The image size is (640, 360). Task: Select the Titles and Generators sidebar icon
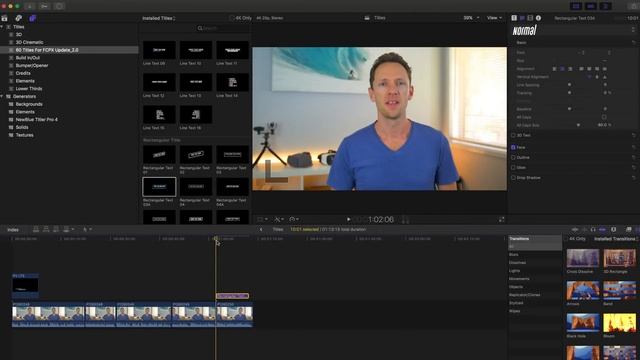pyautogui.click(x=33, y=18)
